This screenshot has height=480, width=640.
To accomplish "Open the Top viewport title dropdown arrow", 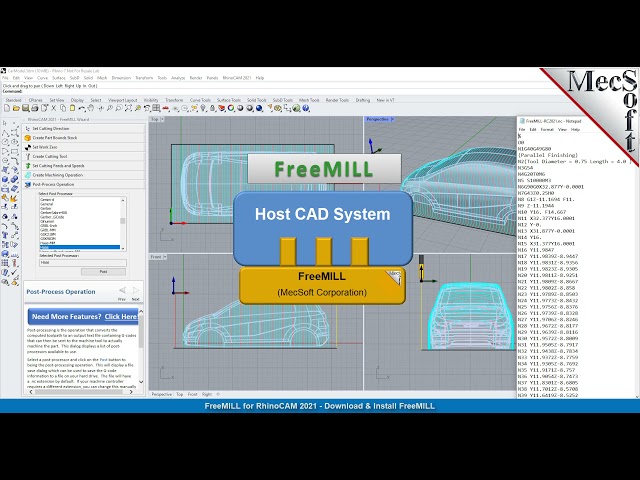I will (x=162, y=119).
